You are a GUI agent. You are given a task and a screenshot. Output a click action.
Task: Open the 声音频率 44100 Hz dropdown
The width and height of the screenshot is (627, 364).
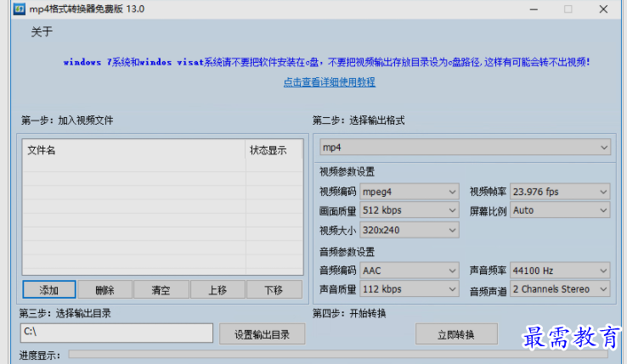[x=560, y=271]
